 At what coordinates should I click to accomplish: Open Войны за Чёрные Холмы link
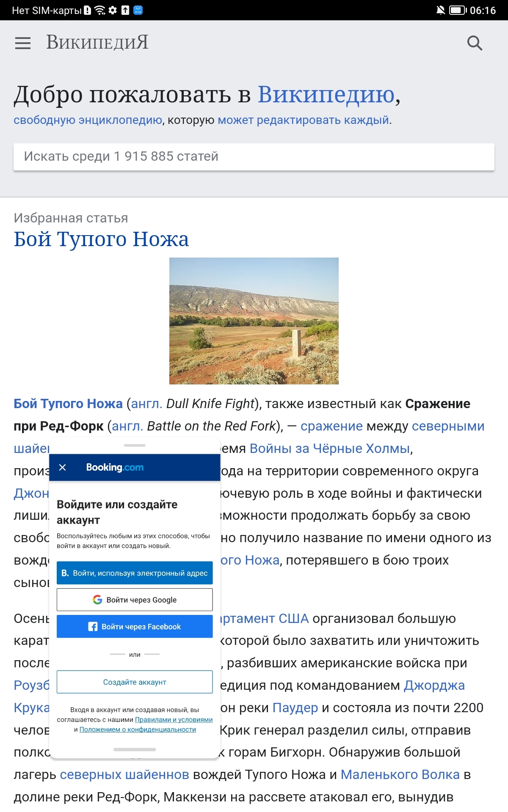point(329,448)
